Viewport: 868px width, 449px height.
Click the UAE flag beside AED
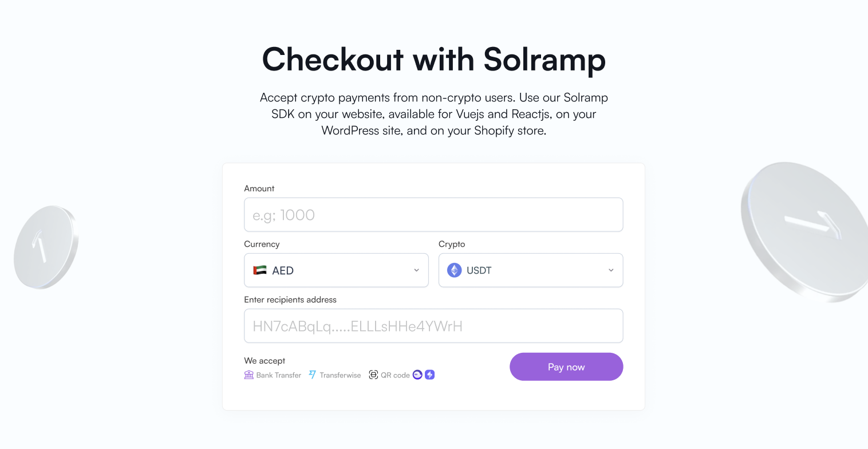click(x=259, y=270)
